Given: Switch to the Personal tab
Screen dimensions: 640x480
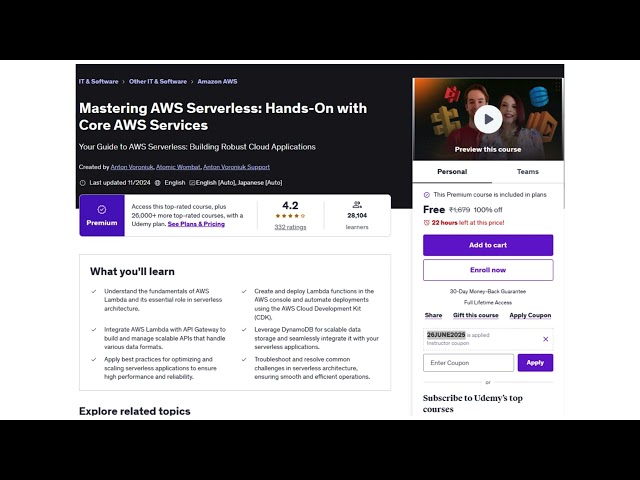Looking at the screenshot, I should (x=452, y=172).
